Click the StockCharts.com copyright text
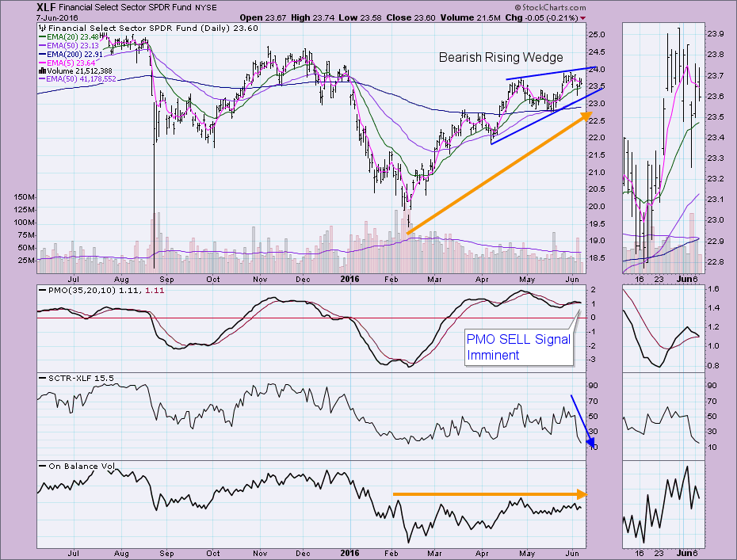Image resolution: width=737 pixels, height=560 pixels. pos(550,7)
